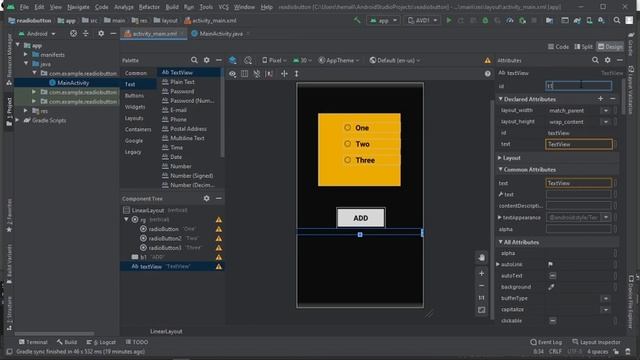Open design help question mark icon

click(487, 74)
